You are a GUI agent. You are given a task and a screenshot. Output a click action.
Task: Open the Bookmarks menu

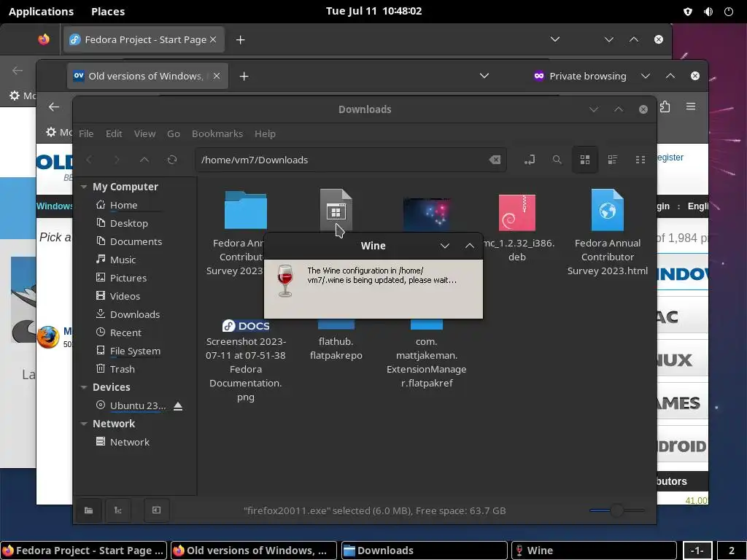pos(217,134)
